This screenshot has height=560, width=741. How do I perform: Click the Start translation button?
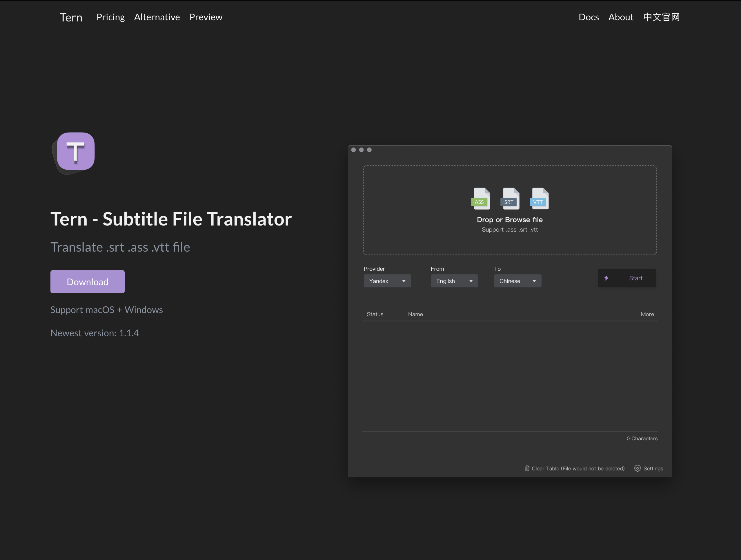[x=627, y=278]
